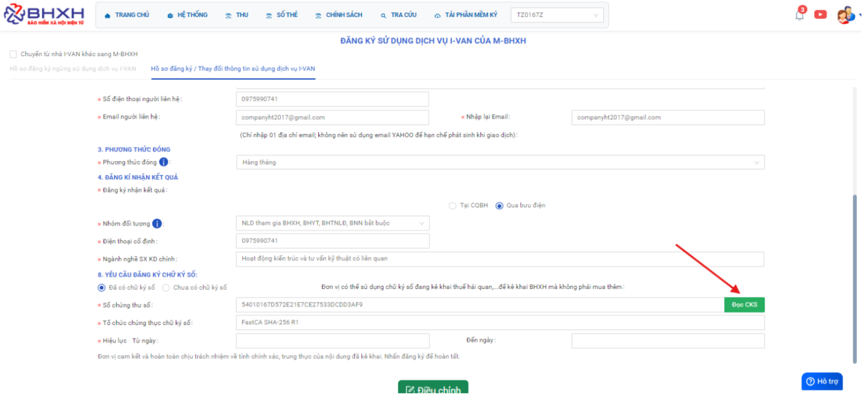Open the notification bell icon
Viewport: 868px width, 399px height.
click(800, 15)
